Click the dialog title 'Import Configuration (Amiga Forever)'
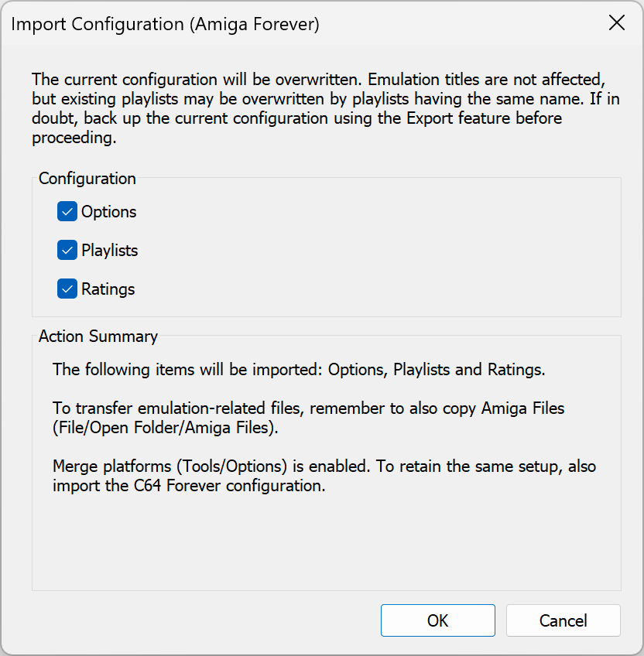Screen dimensions: 644x656 click(165, 24)
